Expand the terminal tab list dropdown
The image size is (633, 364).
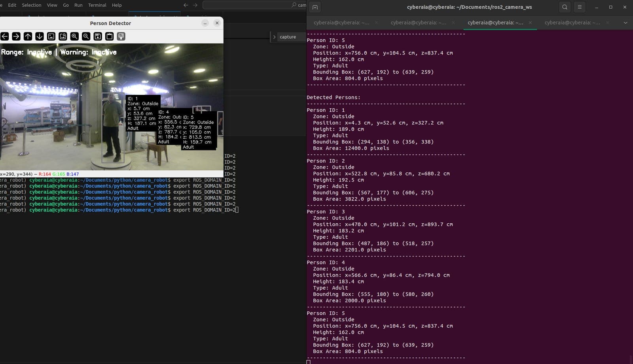click(625, 23)
